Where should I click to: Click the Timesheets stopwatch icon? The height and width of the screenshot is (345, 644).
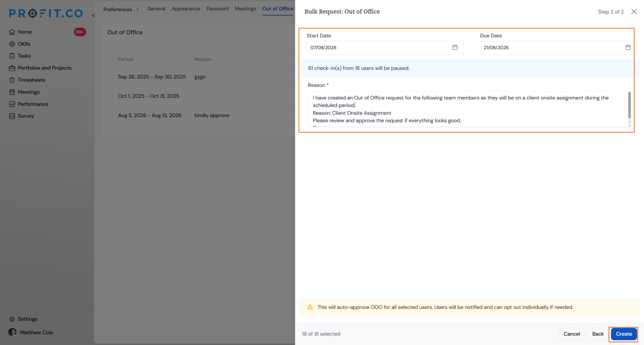pos(12,80)
